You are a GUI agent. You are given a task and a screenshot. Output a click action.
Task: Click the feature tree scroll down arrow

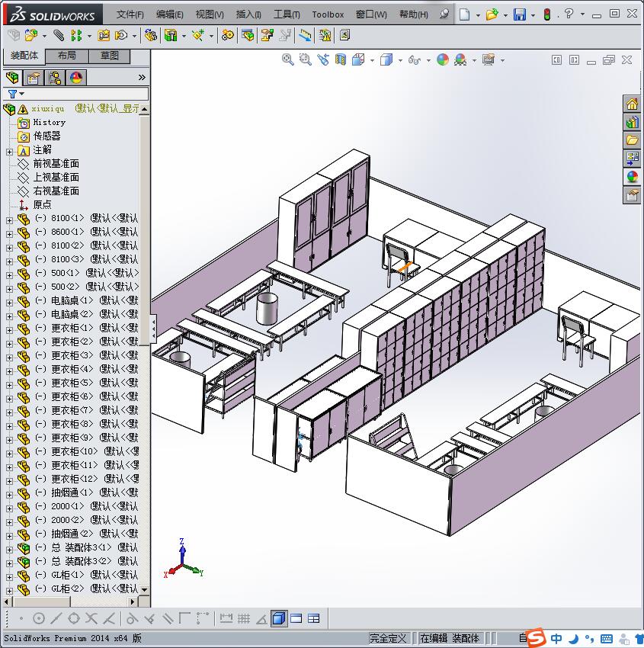tap(144, 589)
